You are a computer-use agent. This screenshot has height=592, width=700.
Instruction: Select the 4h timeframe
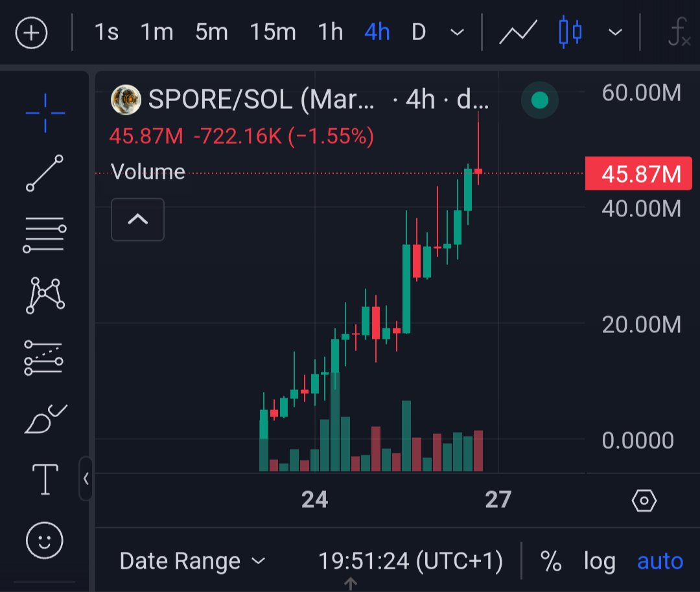[x=377, y=32]
